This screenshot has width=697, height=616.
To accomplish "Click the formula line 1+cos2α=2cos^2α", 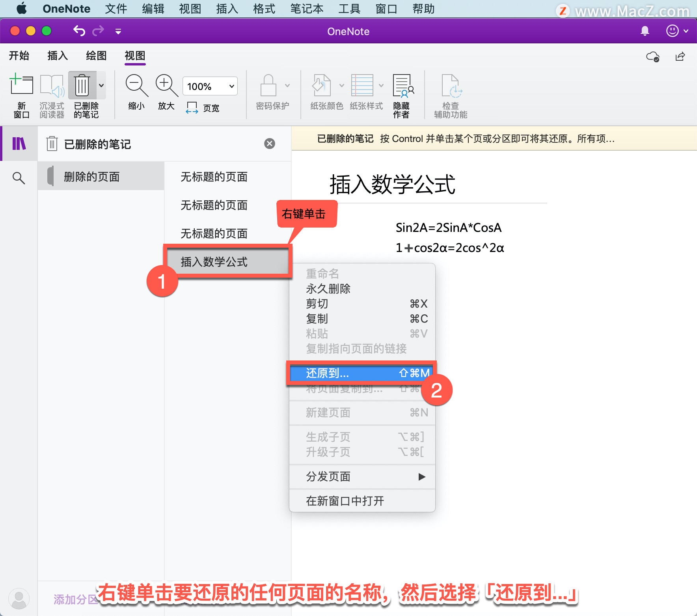I will 449,248.
